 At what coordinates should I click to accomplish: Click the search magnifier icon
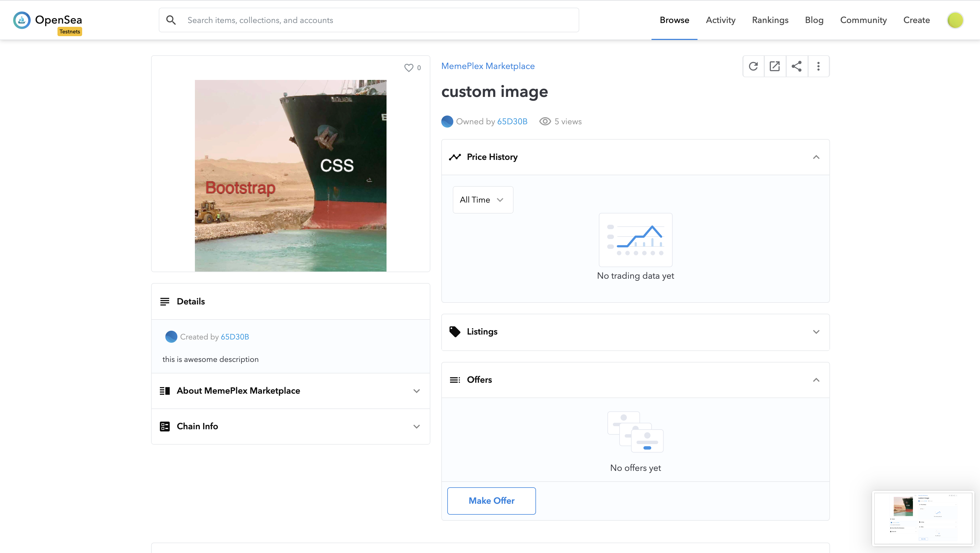[x=171, y=20]
